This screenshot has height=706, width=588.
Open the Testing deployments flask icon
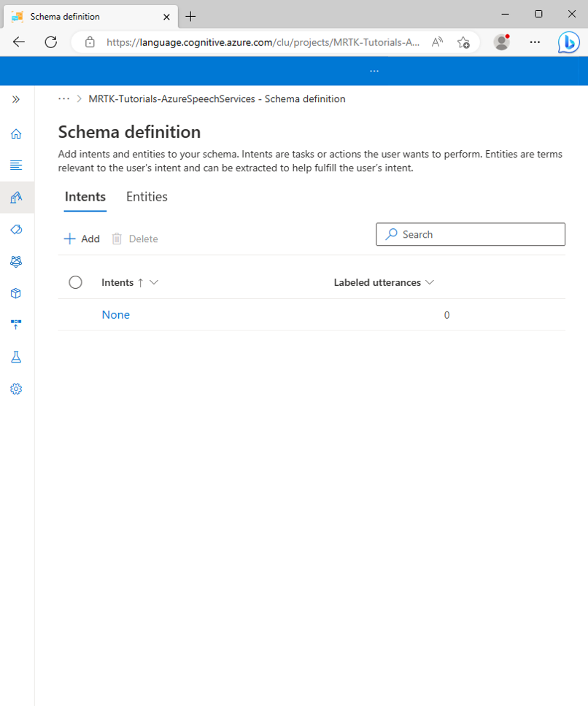(16, 357)
